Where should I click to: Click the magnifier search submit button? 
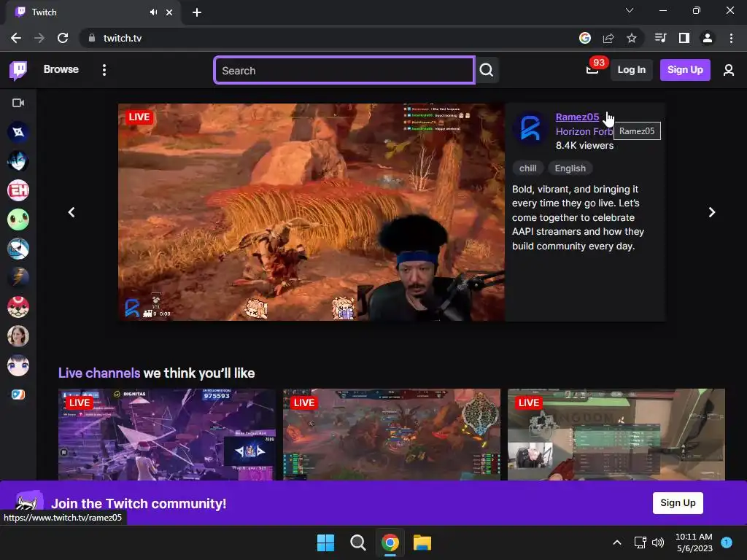pyautogui.click(x=487, y=71)
